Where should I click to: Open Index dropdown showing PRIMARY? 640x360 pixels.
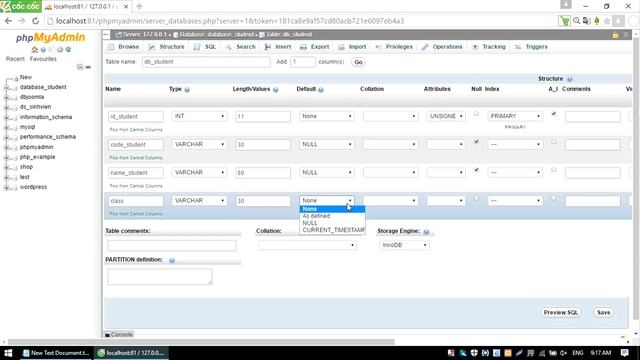coord(515,116)
